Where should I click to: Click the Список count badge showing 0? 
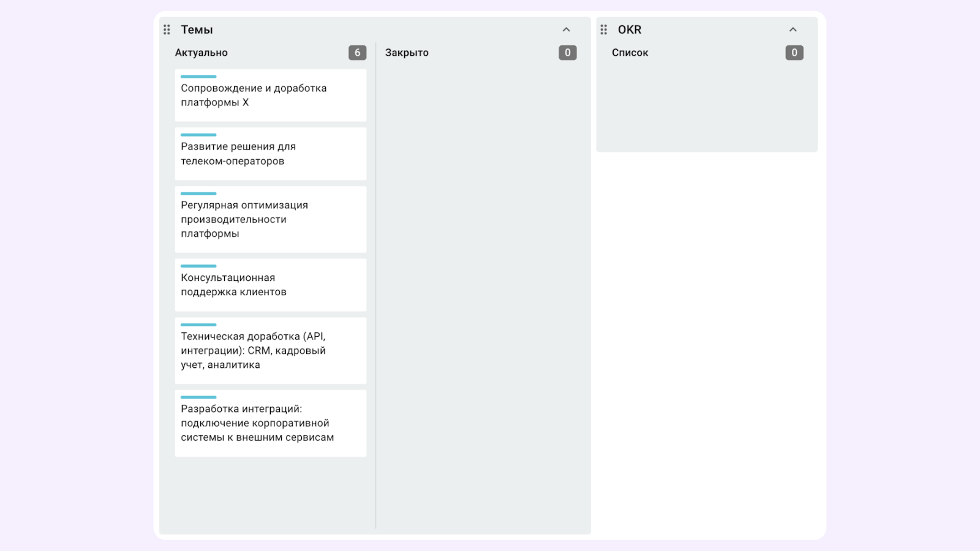point(794,53)
